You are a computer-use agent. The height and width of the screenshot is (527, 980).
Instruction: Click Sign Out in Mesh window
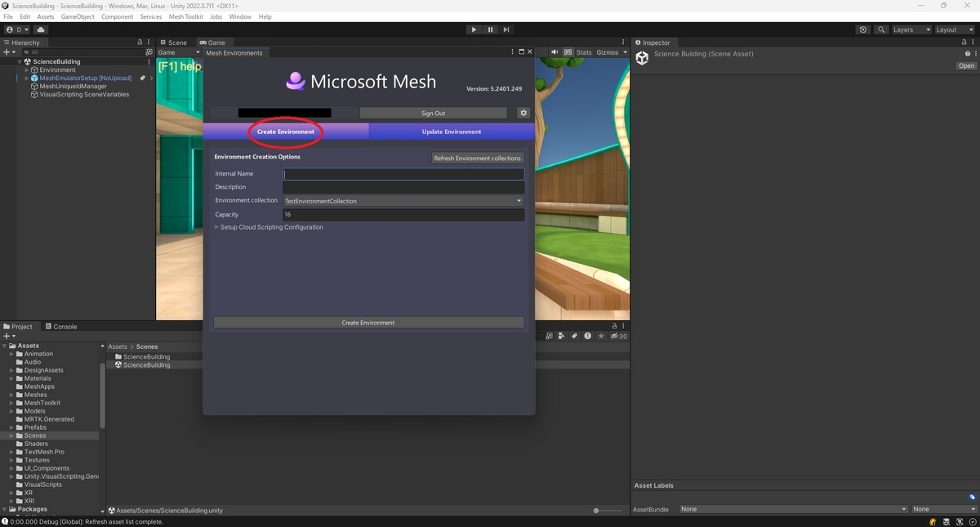433,113
